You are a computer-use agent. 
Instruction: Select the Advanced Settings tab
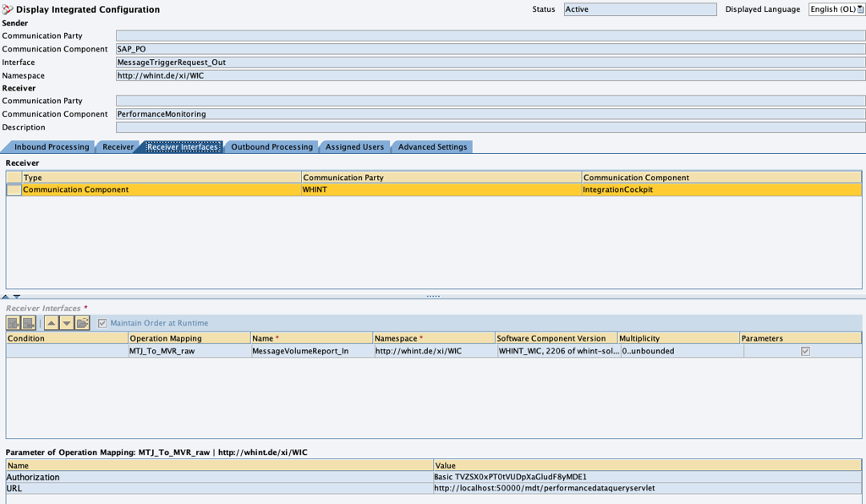tap(432, 147)
